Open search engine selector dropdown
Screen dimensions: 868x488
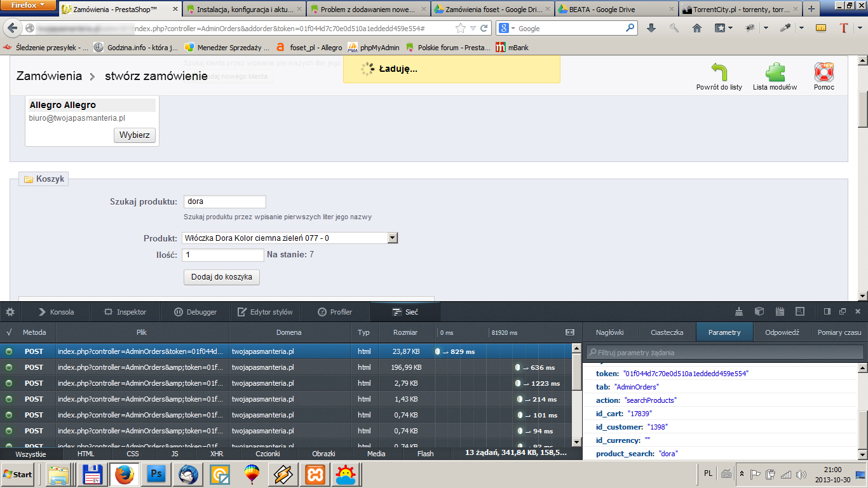pos(505,29)
